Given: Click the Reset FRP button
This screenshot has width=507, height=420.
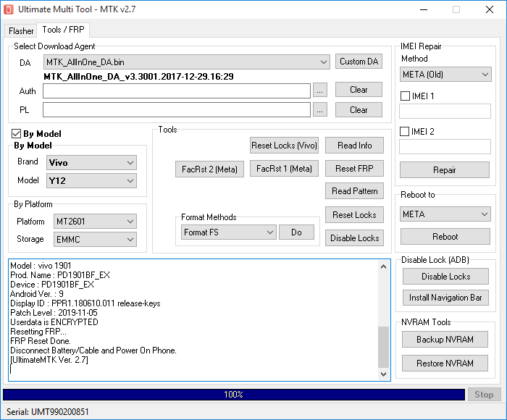Looking at the screenshot, I should pos(354,169).
